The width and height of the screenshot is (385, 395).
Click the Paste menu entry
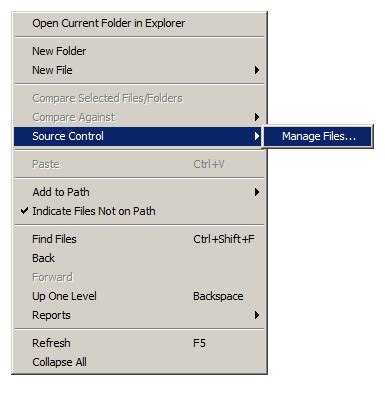point(139,164)
